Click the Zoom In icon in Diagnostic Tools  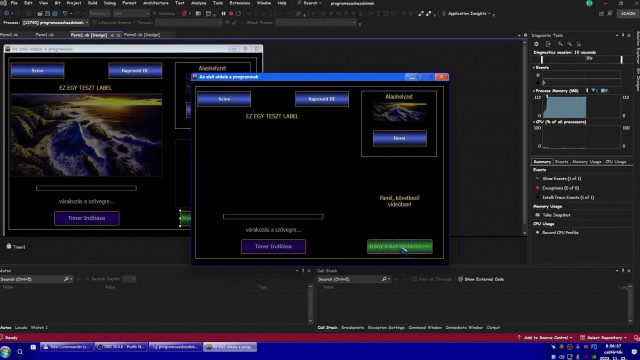(x=560, y=44)
